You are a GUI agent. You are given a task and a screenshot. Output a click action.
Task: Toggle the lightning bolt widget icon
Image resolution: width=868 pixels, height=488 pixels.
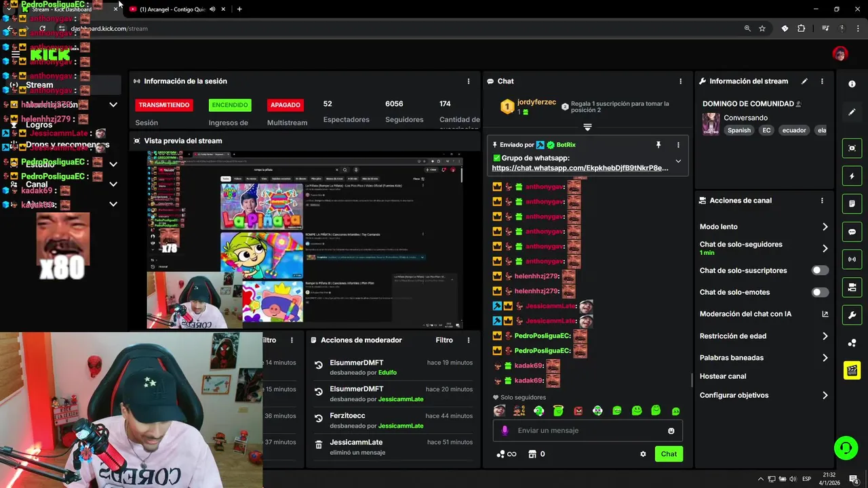[x=852, y=176]
